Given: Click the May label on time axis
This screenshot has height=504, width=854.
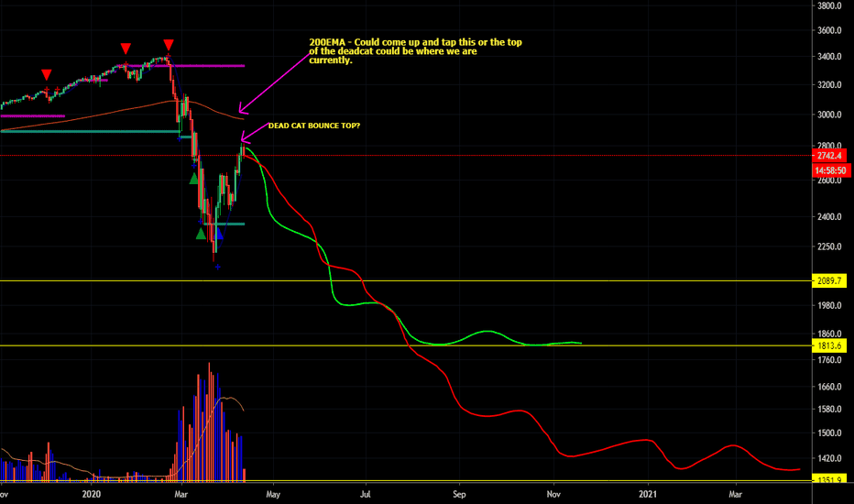Looking at the screenshot, I should tap(273, 495).
